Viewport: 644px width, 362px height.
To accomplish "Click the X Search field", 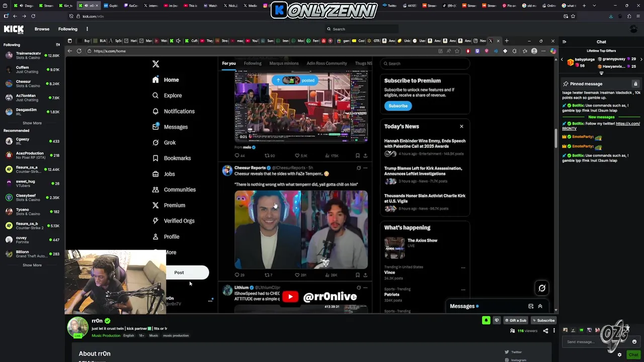I will tap(425, 64).
